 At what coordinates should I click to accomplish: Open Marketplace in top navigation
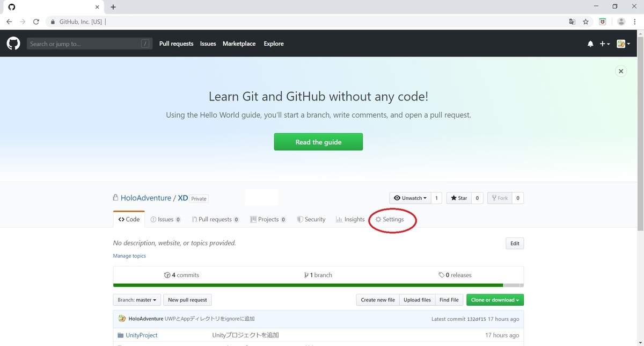(x=239, y=44)
